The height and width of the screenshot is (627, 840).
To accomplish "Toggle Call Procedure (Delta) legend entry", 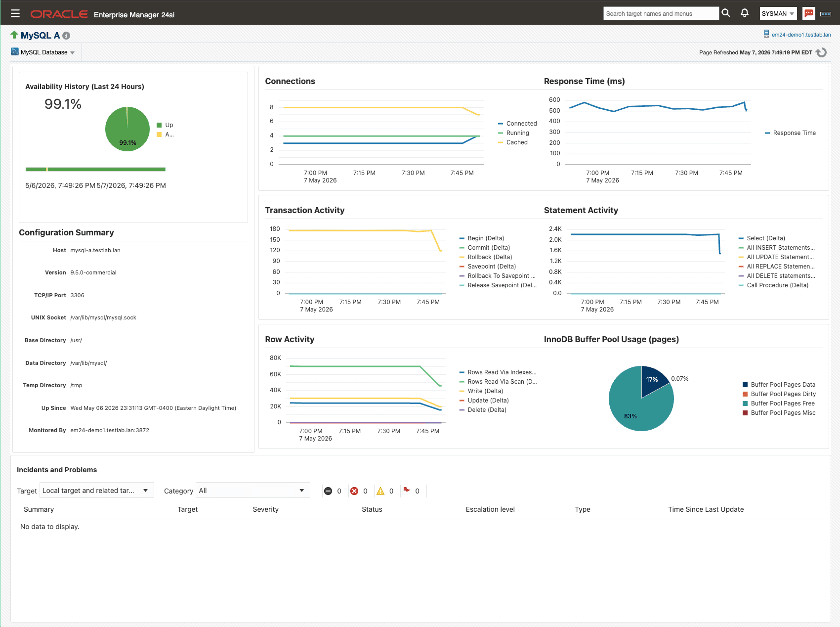I will [774, 285].
